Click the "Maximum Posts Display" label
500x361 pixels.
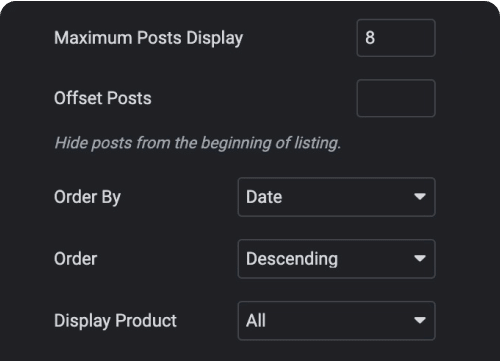coord(149,38)
